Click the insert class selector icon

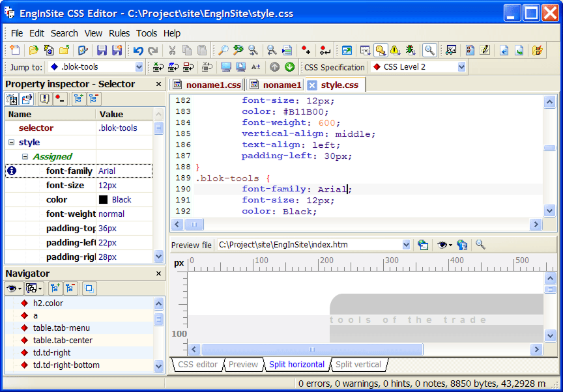[x=158, y=66]
